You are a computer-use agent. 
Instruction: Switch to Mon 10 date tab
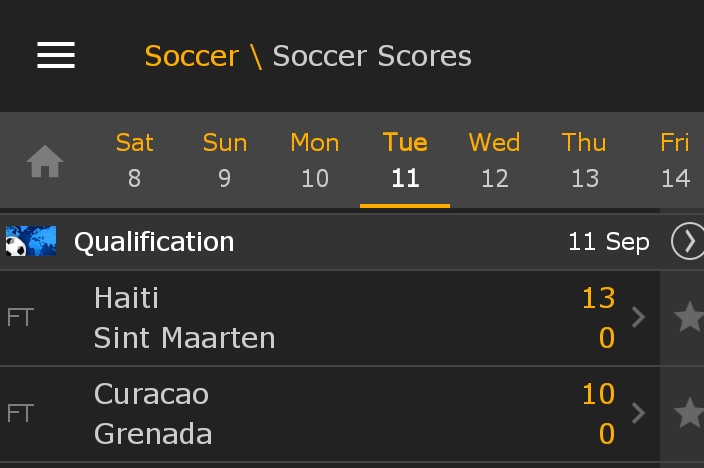coord(315,160)
